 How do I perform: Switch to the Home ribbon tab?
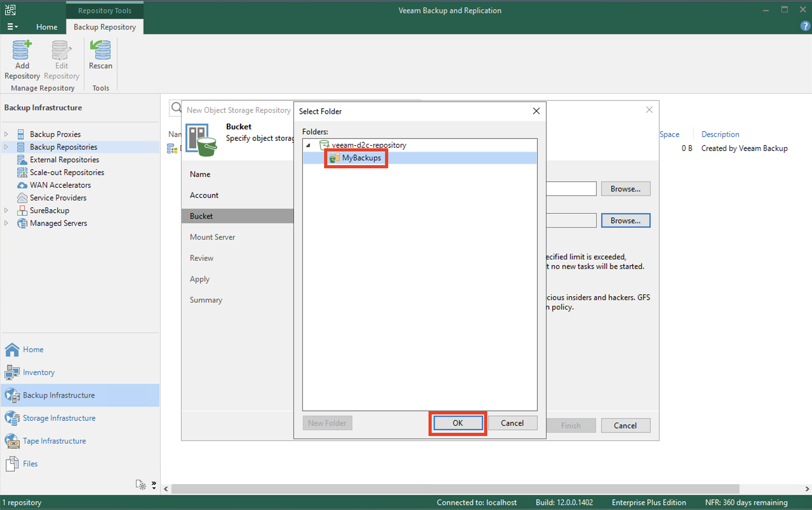(47, 27)
